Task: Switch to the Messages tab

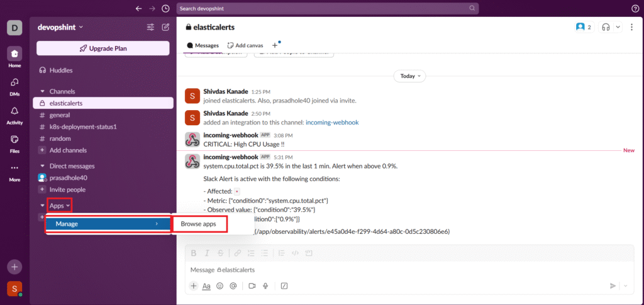Action: 203,45
